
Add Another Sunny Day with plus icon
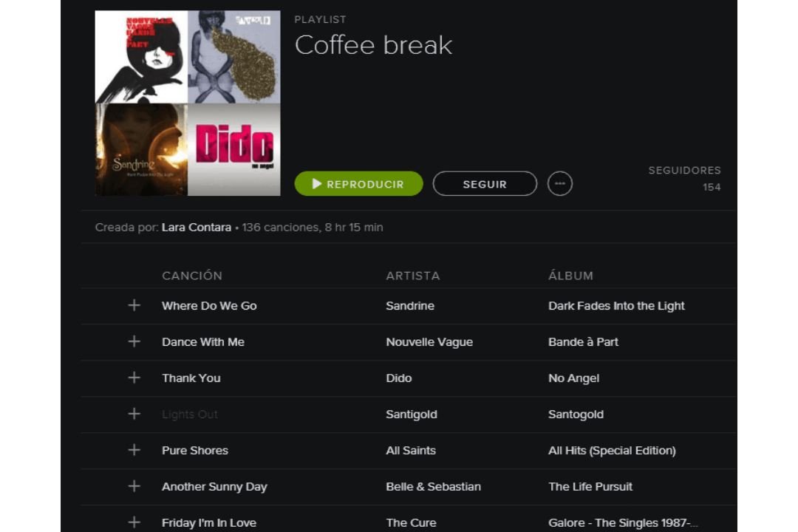click(x=134, y=486)
